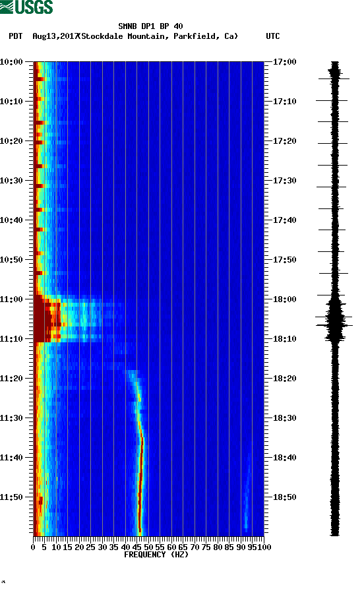Screen dimensions: 364x589
Task: Click the seismogram spike near 17:10 UTC
Action: coord(332,101)
